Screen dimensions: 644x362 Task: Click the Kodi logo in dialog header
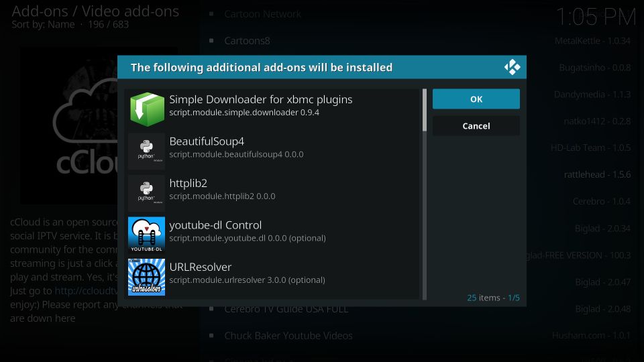click(x=512, y=67)
